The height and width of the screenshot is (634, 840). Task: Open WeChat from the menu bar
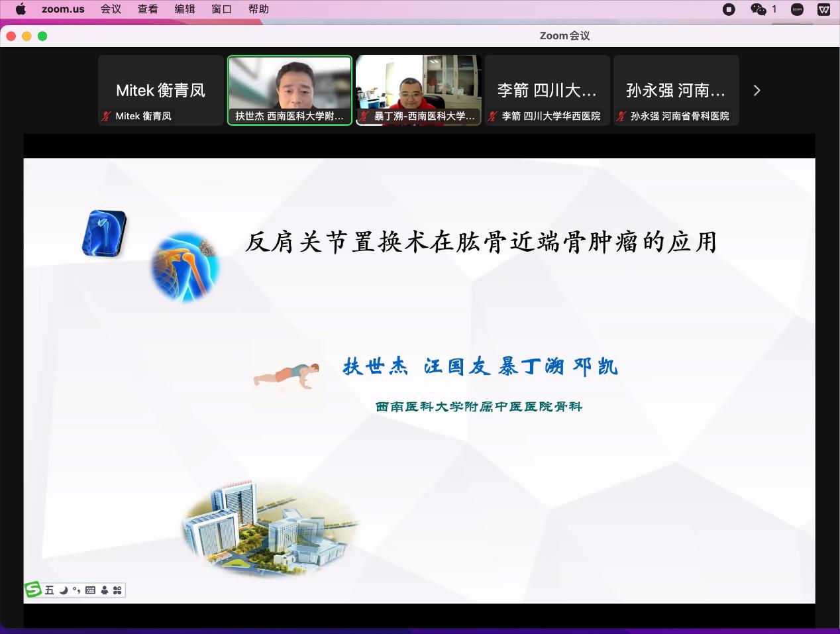pyautogui.click(x=758, y=9)
